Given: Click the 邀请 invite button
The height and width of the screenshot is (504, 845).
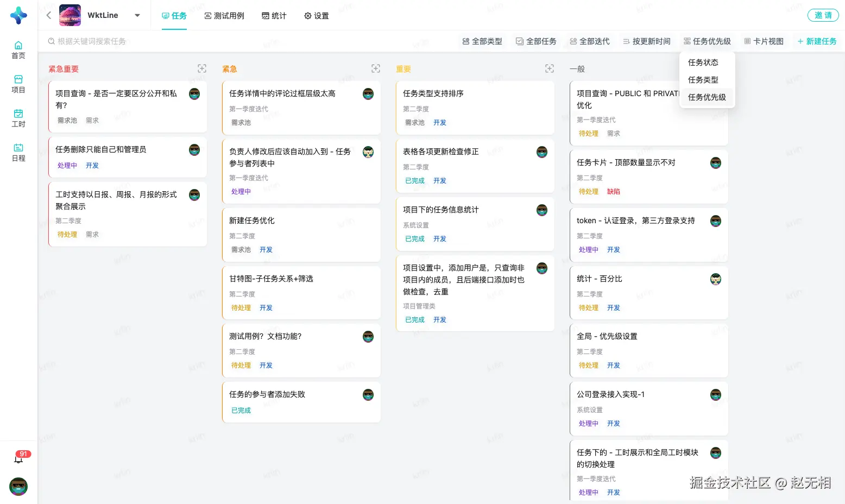Looking at the screenshot, I should (x=823, y=15).
